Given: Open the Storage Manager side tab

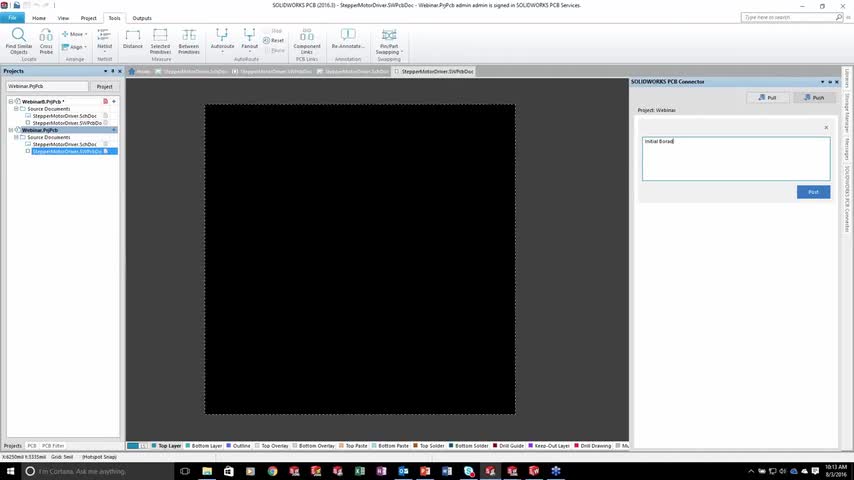Looking at the screenshot, I should tap(847, 113).
